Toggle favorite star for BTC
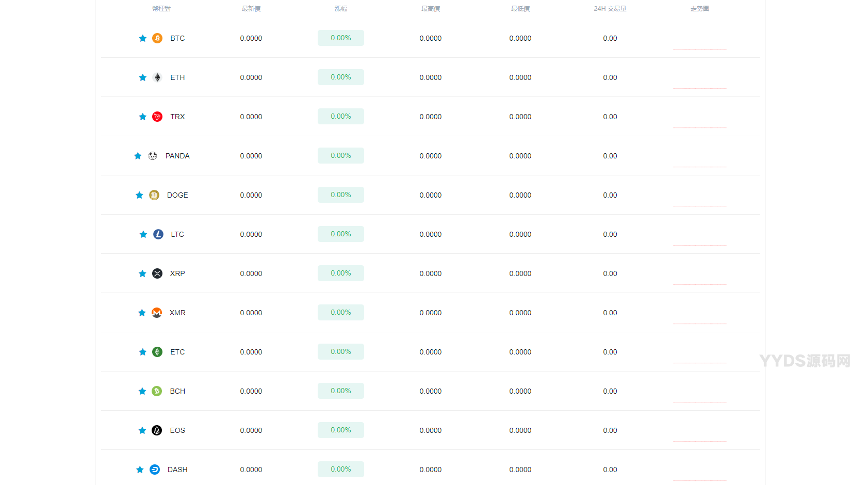868x485 pixels. [x=143, y=38]
